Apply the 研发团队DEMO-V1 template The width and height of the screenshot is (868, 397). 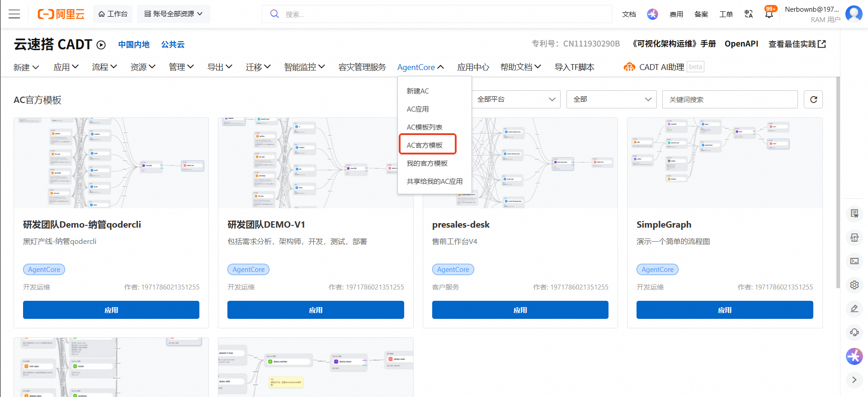pyautogui.click(x=316, y=310)
